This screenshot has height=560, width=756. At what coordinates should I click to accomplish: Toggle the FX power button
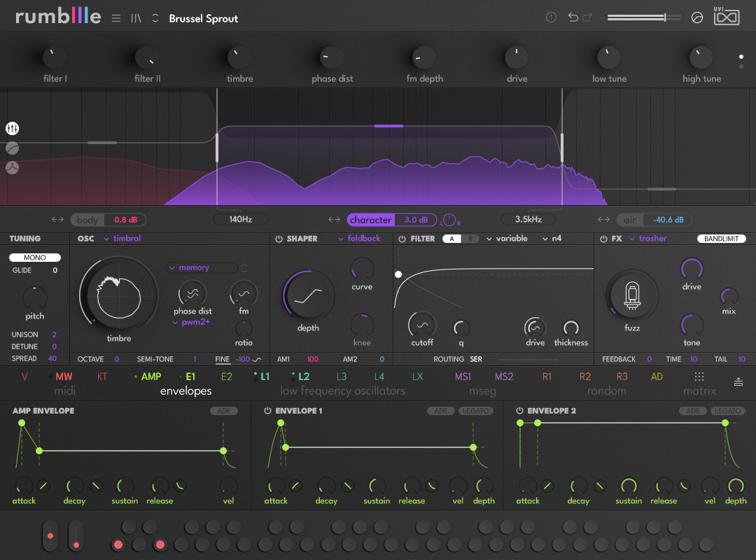click(x=603, y=239)
